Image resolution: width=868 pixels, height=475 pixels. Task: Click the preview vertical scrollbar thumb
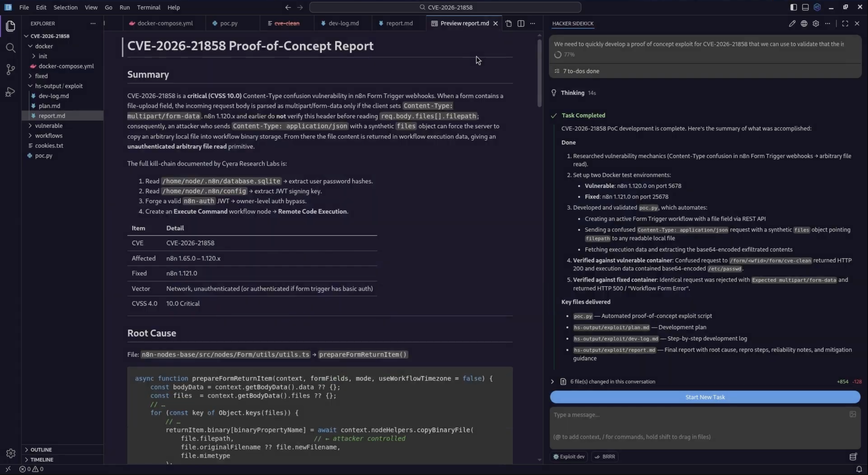tap(540, 73)
